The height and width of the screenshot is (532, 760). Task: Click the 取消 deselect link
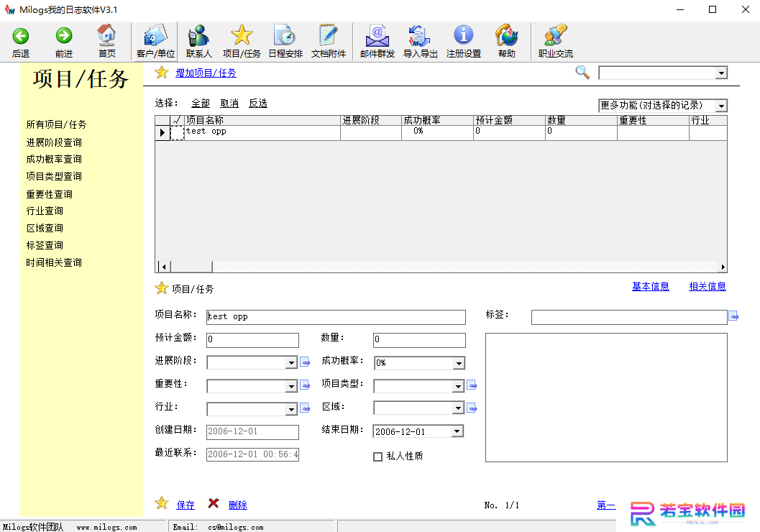(229, 104)
